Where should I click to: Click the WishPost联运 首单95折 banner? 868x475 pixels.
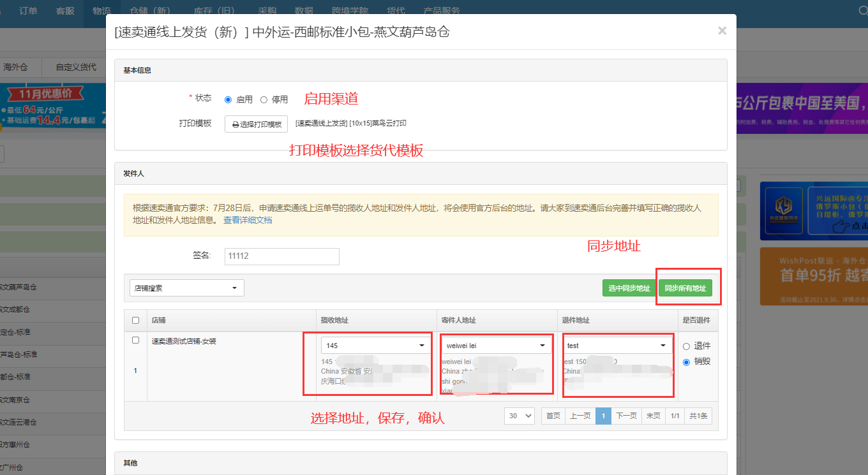pos(814,277)
